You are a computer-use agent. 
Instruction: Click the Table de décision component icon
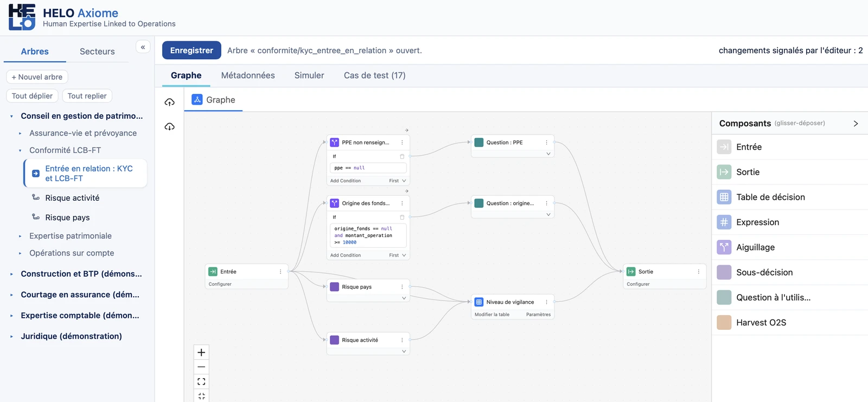(724, 197)
